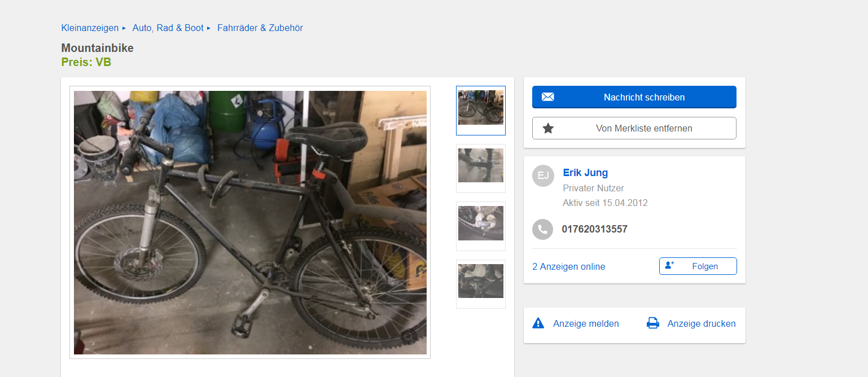Click the star icon for the Merkliste
The image size is (868, 377).
tap(547, 128)
